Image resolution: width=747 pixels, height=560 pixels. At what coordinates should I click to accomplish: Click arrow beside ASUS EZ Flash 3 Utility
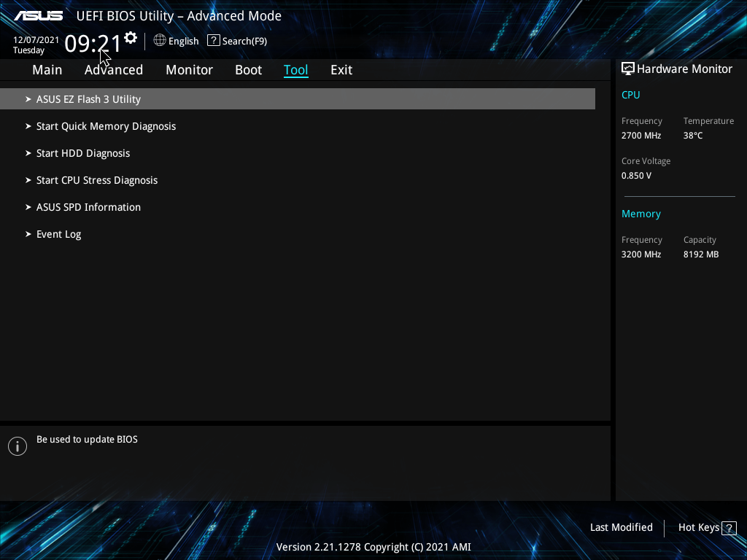pyautogui.click(x=28, y=99)
